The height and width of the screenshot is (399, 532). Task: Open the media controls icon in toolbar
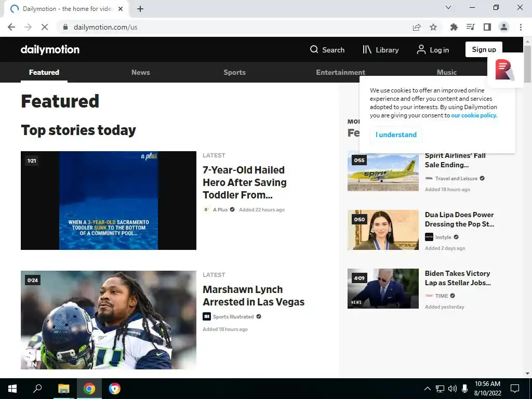(x=470, y=27)
